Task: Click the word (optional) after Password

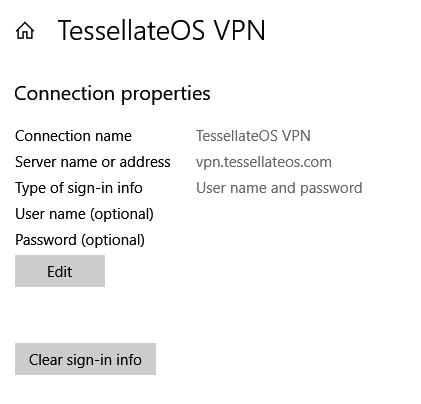Action: [113, 241]
